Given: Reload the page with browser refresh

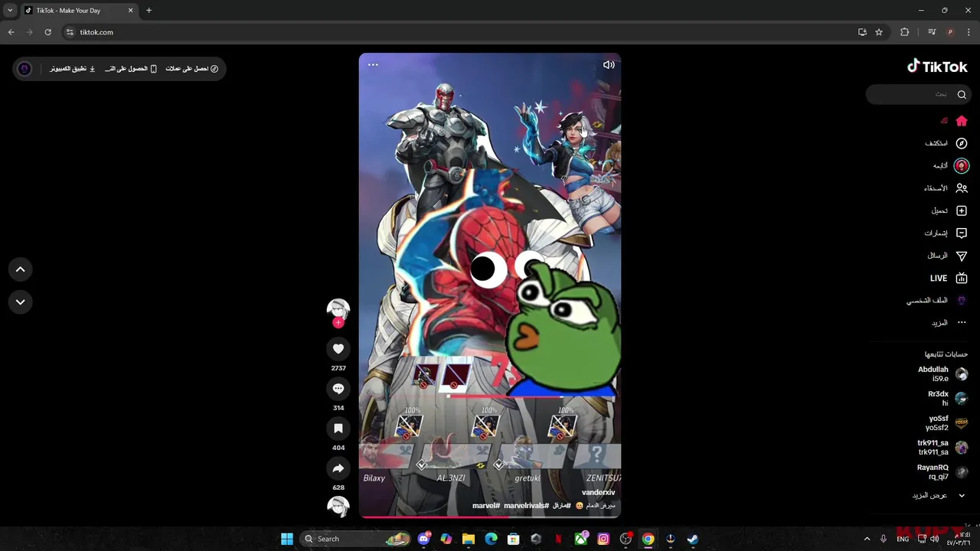Looking at the screenshot, I should (x=47, y=32).
